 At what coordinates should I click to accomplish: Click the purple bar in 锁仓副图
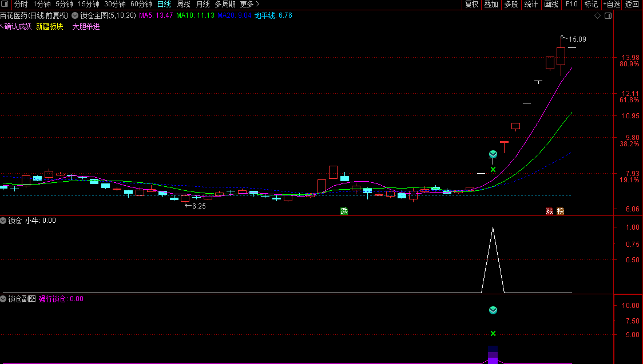click(493, 355)
